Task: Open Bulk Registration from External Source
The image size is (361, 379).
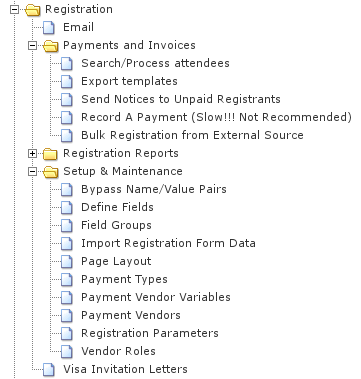Action: click(192, 135)
